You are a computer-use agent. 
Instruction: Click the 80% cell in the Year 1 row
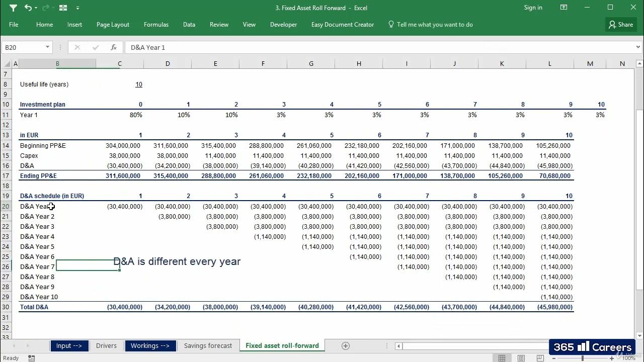click(136, 115)
